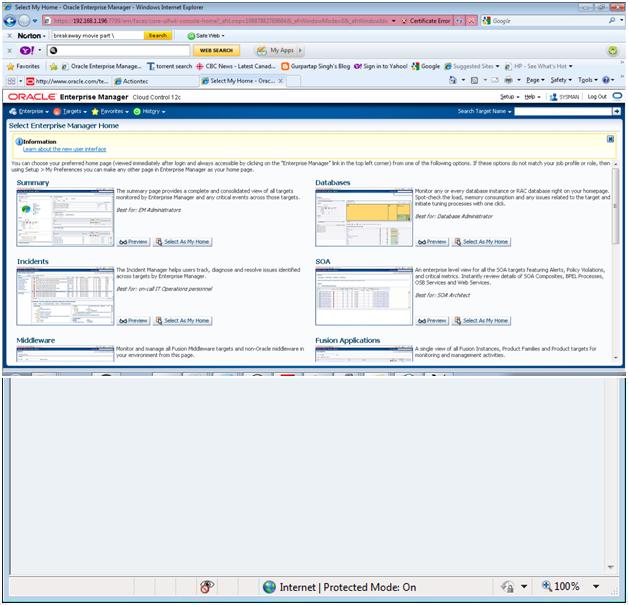Select Databases as my home
This screenshot has height=605, width=628.
click(x=481, y=242)
